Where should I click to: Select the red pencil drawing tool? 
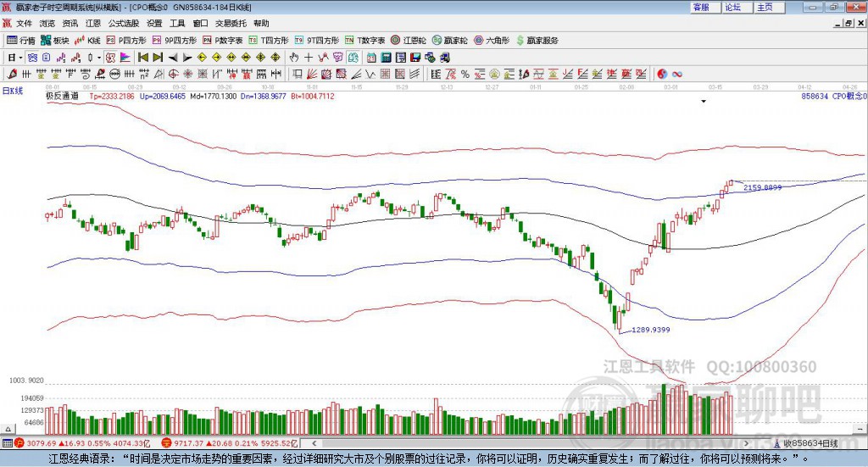pyautogui.click(x=12, y=74)
